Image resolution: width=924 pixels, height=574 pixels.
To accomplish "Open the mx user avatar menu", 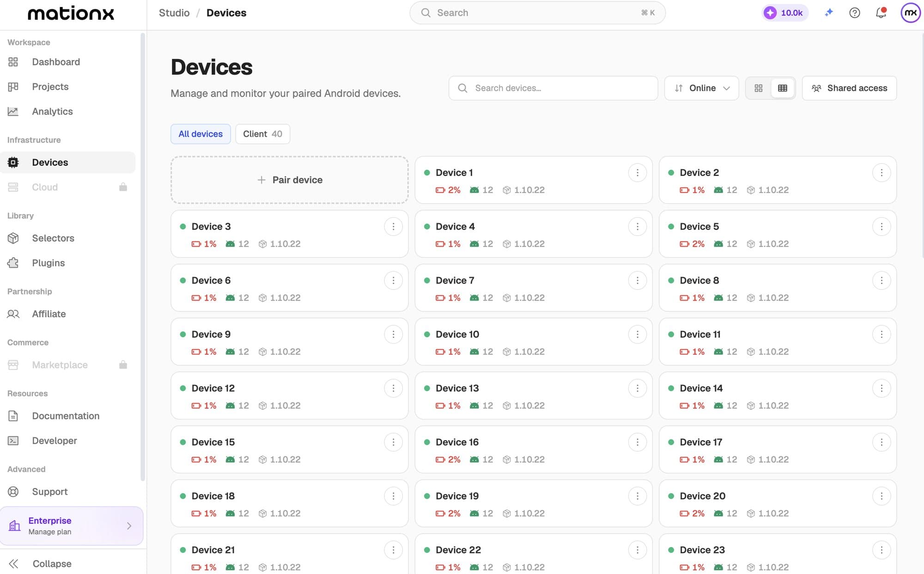I will pyautogui.click(x=910, y=13).
